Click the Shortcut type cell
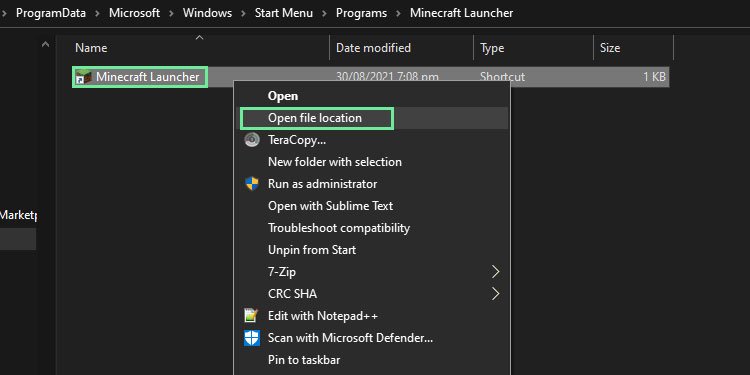The width and height of the screenshot is (750, 375). (x=502, y=77)
